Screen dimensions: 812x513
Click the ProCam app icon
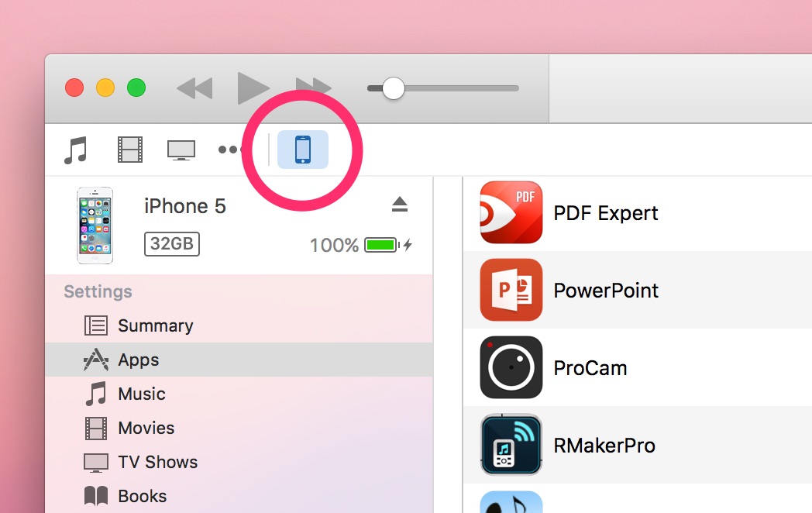coord(511,367)
